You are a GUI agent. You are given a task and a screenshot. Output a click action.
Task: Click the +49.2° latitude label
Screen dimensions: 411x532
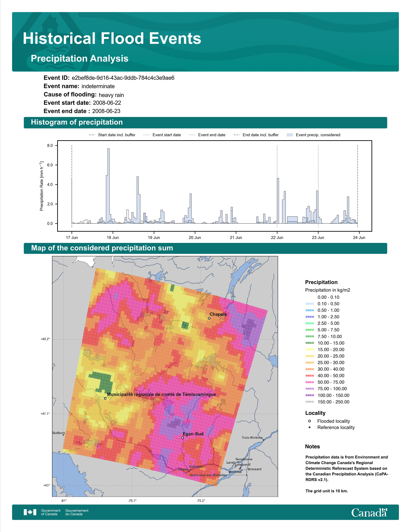click(x=45, y=339)
